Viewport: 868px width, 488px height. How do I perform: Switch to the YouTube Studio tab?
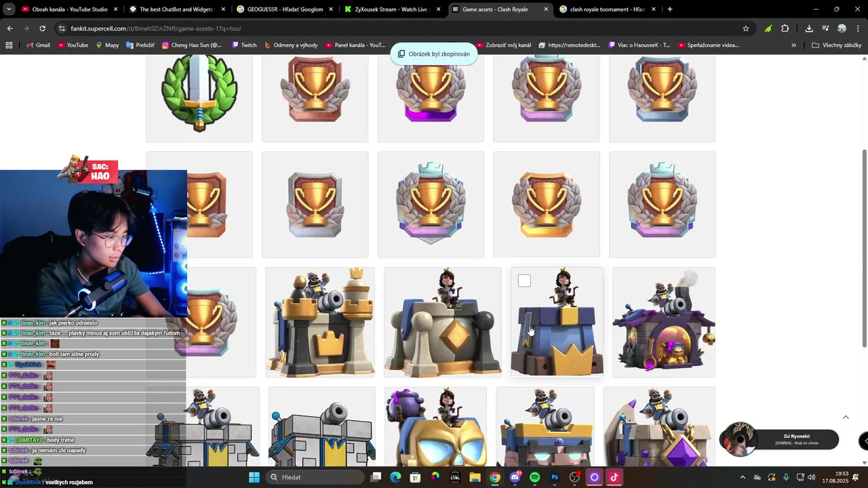pos(70,9)
